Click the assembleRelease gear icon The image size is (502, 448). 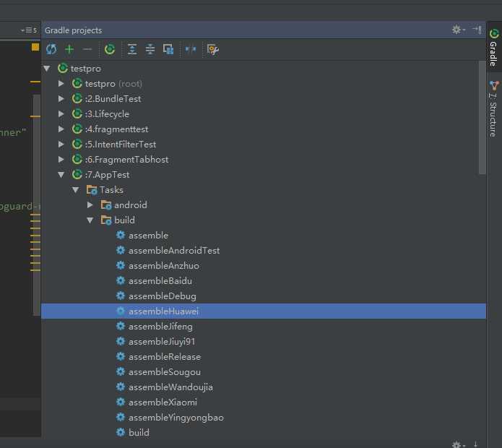pyautogui.click(x=121, y=356)
